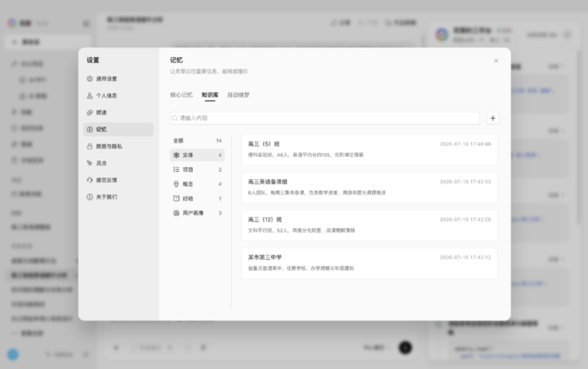Open the 灵点 settings section

click(x=118, y=164)
